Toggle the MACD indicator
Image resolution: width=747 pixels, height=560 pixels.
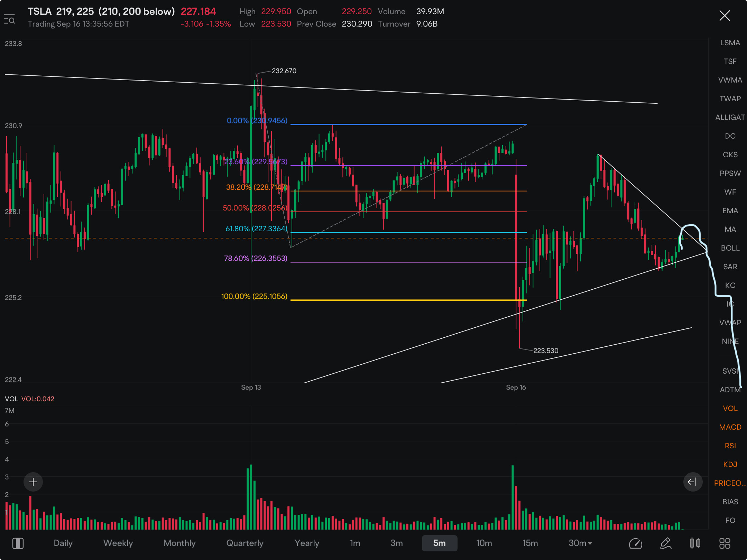click(730, 427)
